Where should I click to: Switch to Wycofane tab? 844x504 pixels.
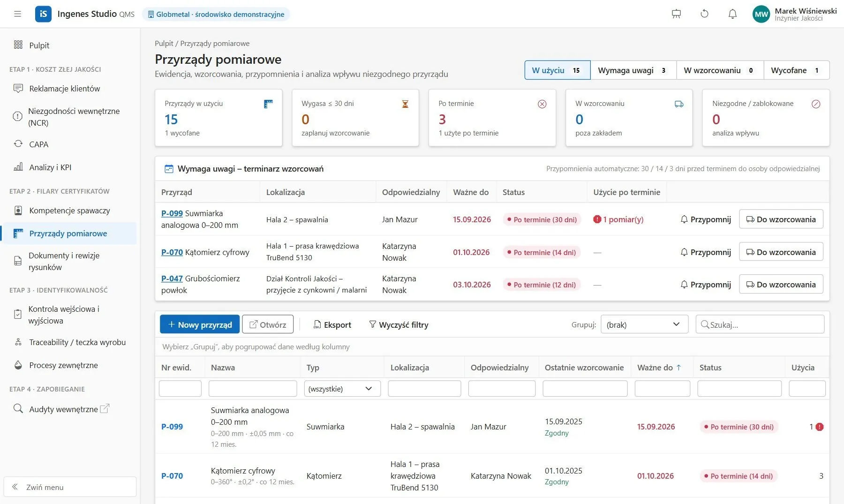tap(796, 70)
